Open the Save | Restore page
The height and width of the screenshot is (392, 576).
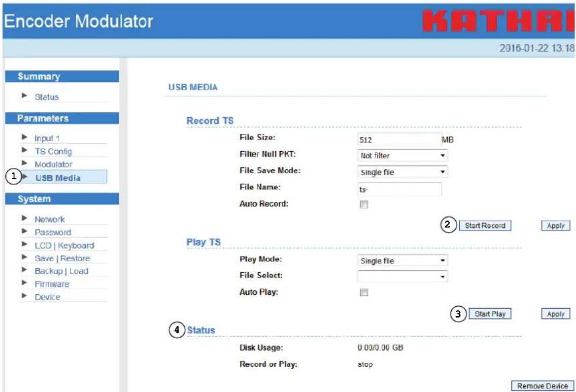62,259
